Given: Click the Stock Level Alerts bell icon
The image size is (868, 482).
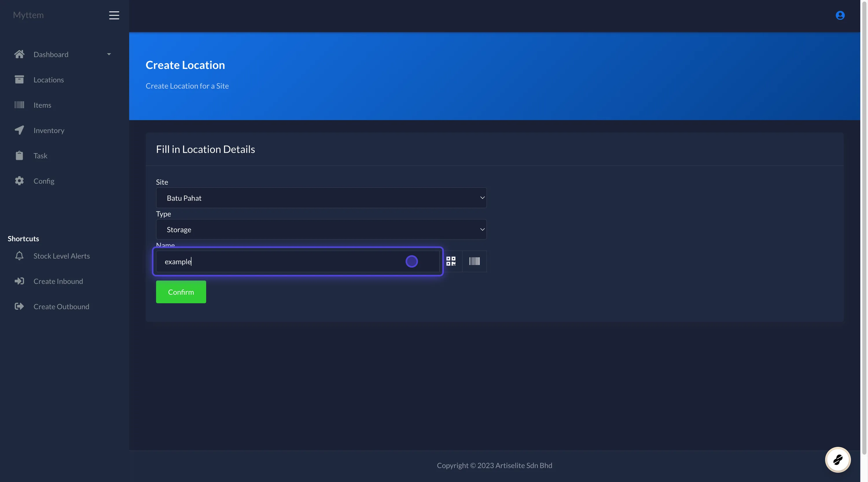Looking at the screenshot, I should [x=19, y=256].
